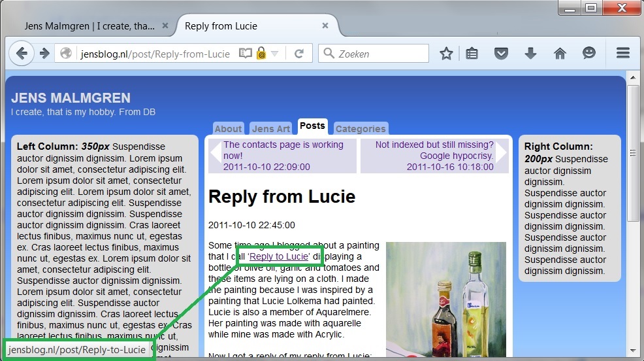Minimize the browser window
Screen dimensions: 644x361
click(x=570, y=8)
